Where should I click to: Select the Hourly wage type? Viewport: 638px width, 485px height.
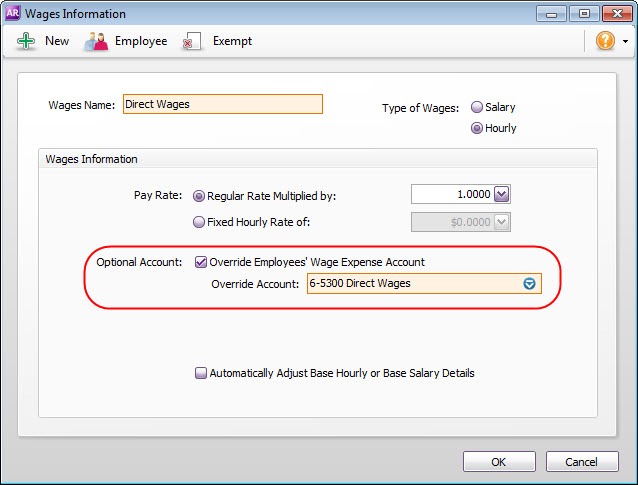(477, 128)
